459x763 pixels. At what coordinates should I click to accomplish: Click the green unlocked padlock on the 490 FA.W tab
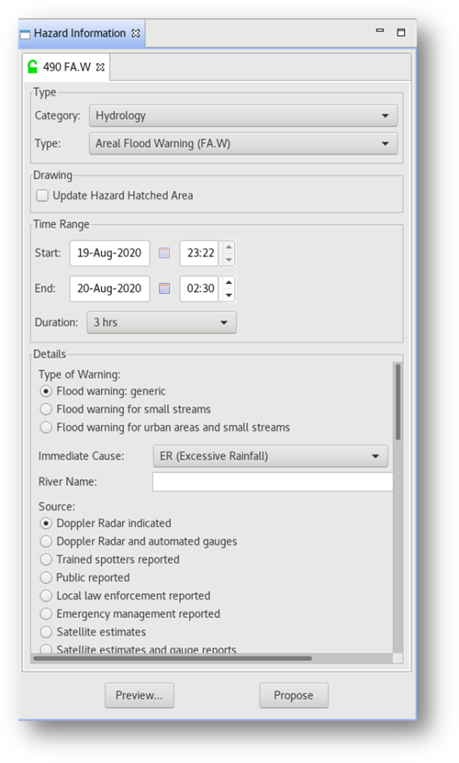[33, 67]
